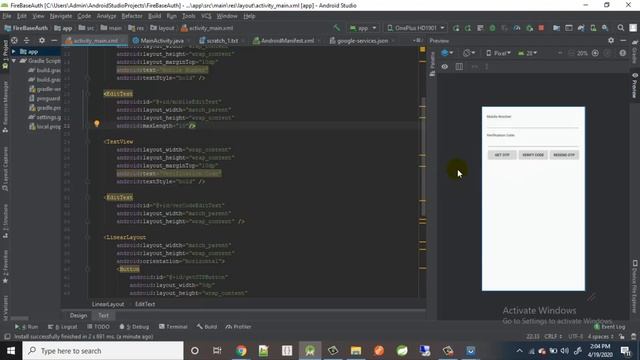Switch to google-services.json tab

pos(362,41)
